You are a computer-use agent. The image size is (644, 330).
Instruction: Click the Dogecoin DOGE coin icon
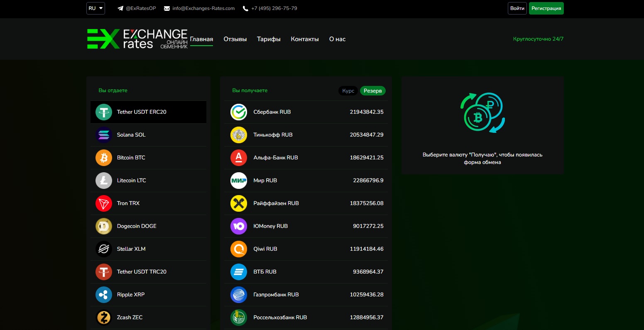104,226
